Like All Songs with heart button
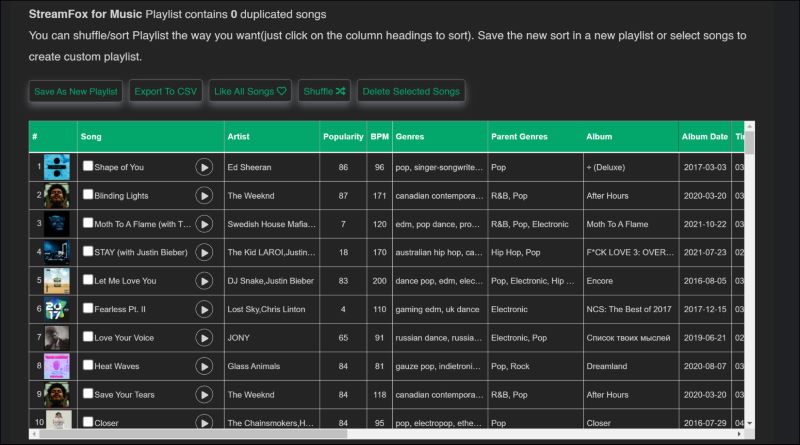 [250, 91]
